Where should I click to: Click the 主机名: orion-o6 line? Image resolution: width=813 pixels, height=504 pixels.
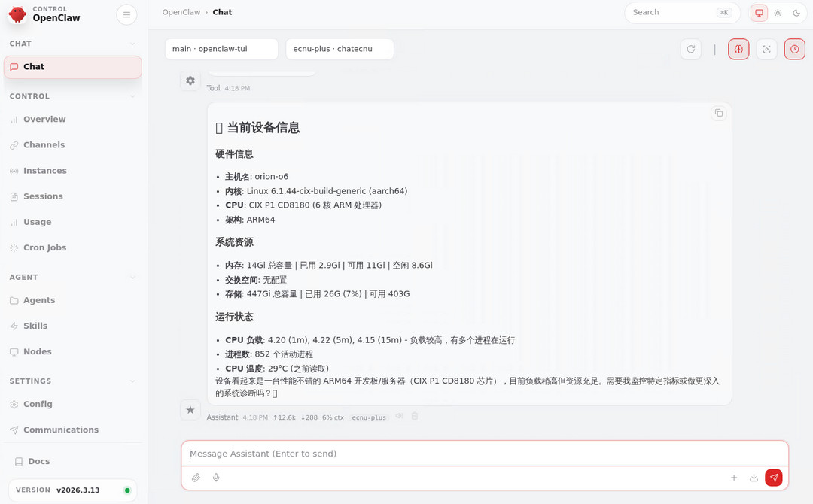pos(257,177)
